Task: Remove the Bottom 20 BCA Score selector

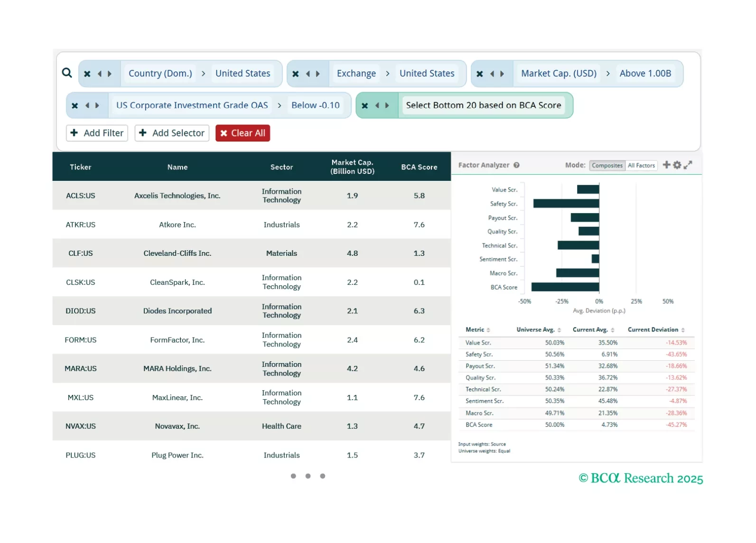Action: point(364,106)
